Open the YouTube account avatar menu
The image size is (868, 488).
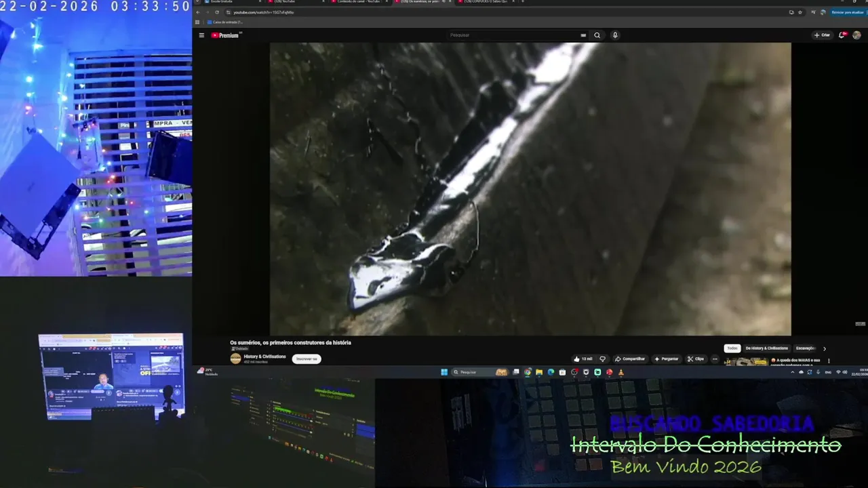point(857,35)
